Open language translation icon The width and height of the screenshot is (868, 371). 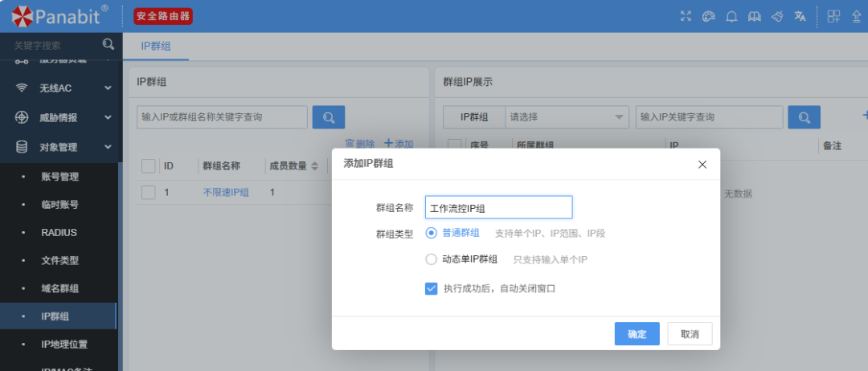pos(800,17)
